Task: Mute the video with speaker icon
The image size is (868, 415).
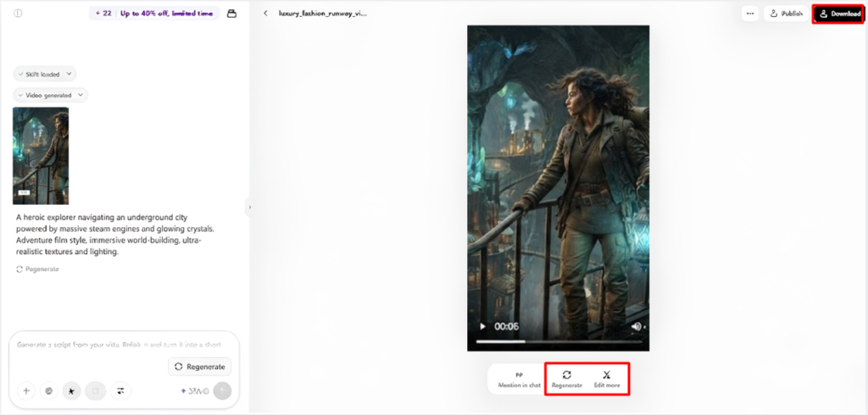Action: 637,326
